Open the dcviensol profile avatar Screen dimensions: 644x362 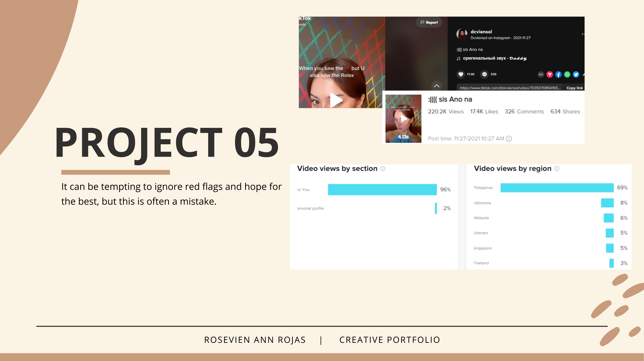(462, 34)
